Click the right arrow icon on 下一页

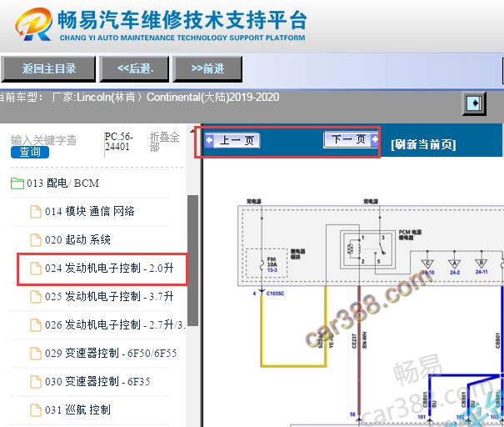(374, 139)
